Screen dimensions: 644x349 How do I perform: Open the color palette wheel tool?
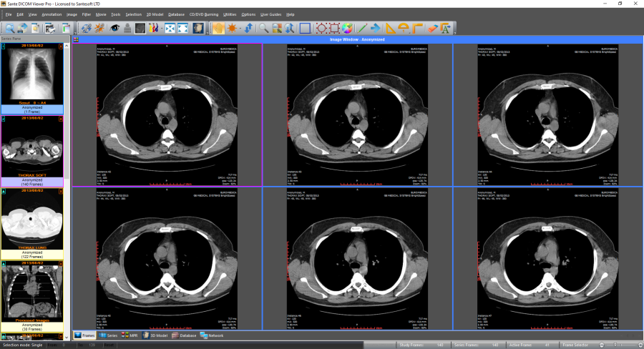[346, 28]
